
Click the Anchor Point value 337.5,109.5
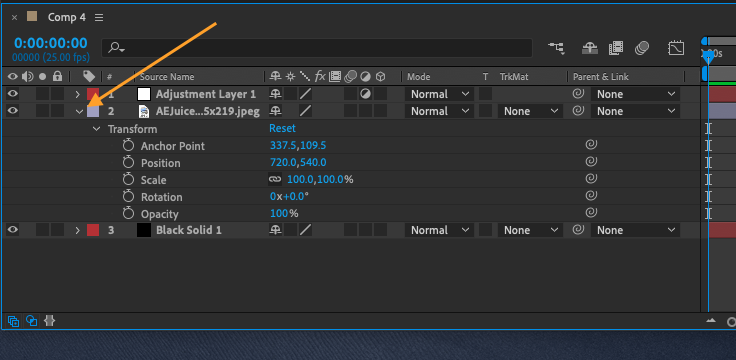tap(298, 146)
